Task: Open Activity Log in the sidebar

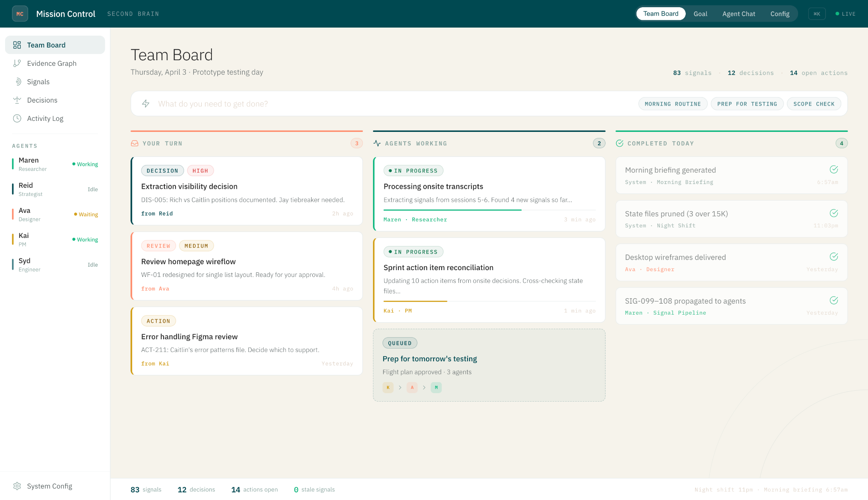Action: point(55,118)
